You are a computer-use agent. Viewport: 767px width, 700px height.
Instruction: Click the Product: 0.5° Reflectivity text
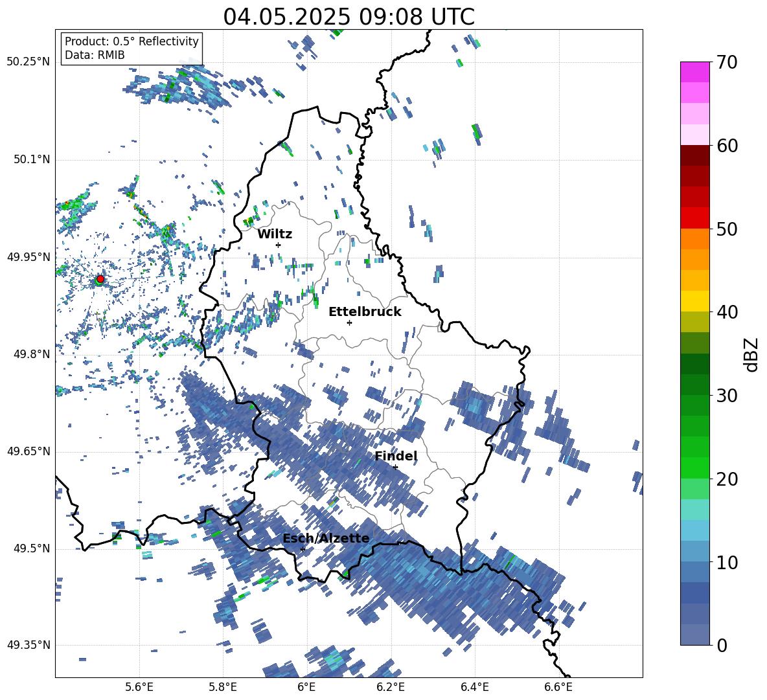click(132, 41)
